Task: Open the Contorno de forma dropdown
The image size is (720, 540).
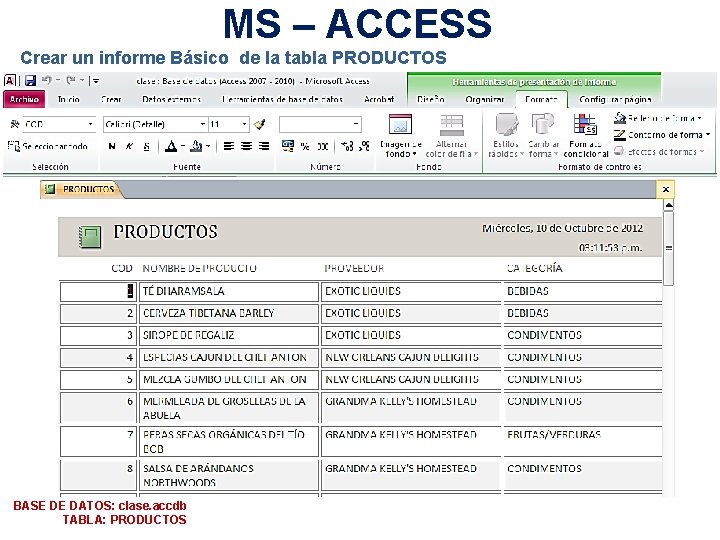Action: coord(662,135)
